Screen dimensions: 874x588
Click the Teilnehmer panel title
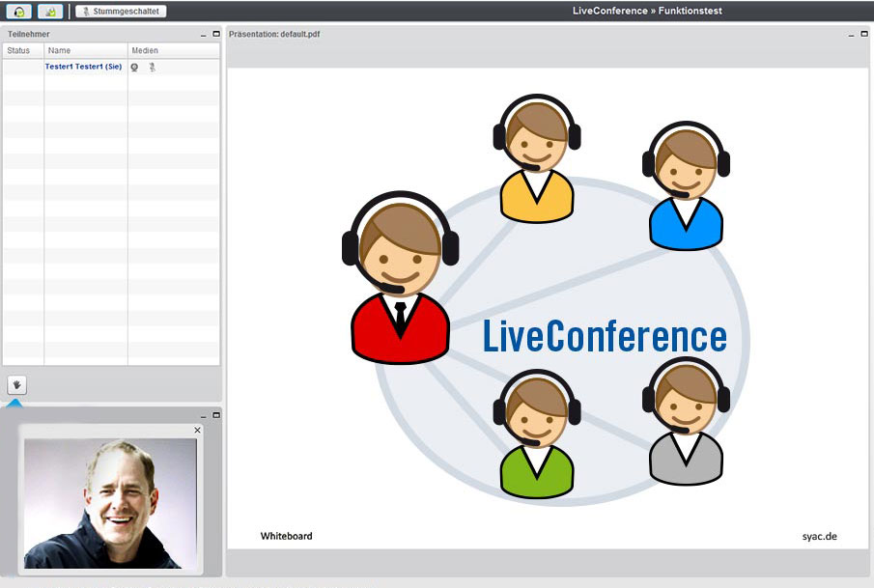(x=28, y=34)
